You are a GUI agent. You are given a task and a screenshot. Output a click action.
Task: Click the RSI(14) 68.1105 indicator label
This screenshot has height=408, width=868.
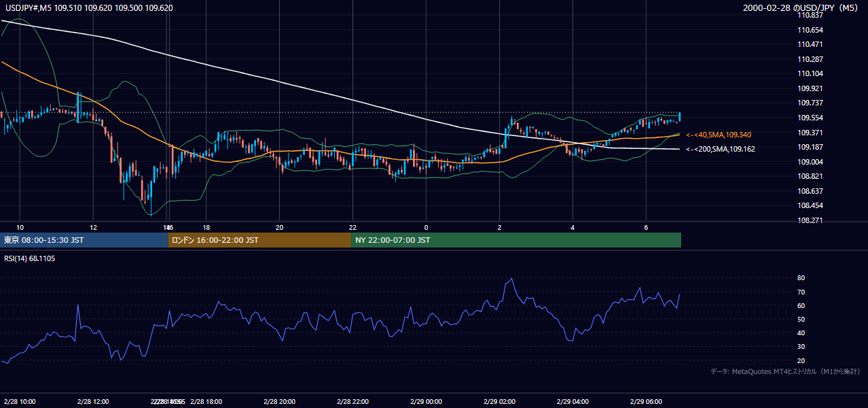pos(30,258)
